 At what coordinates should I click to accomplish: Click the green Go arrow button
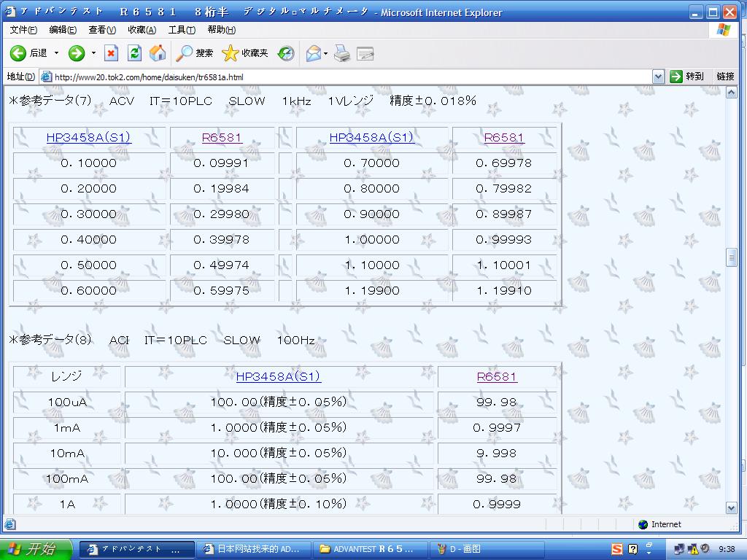tap(676, 76)
